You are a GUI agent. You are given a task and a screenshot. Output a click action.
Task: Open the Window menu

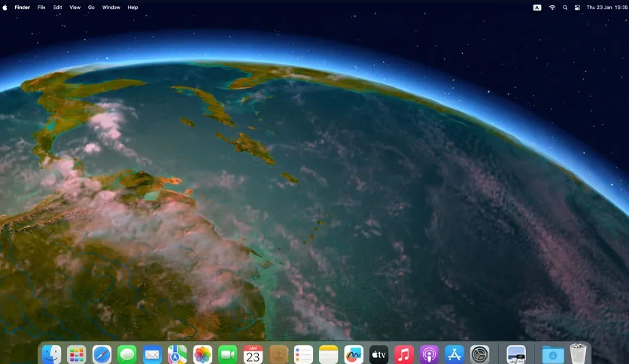click(x=111, y=8)
